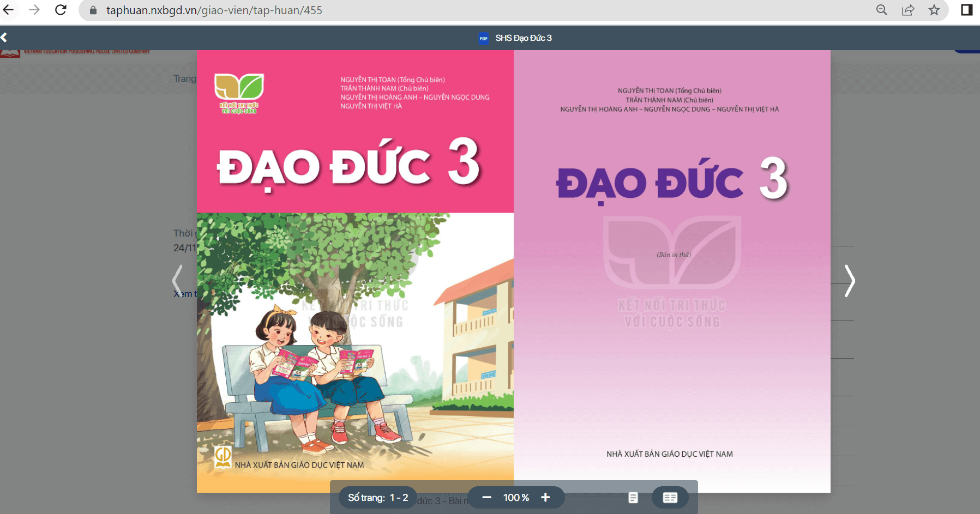The width and height of the screenshot is (980, 514).
Task: Click the SHS Đạo Đức 3 document title
Action: click(524, 38)
